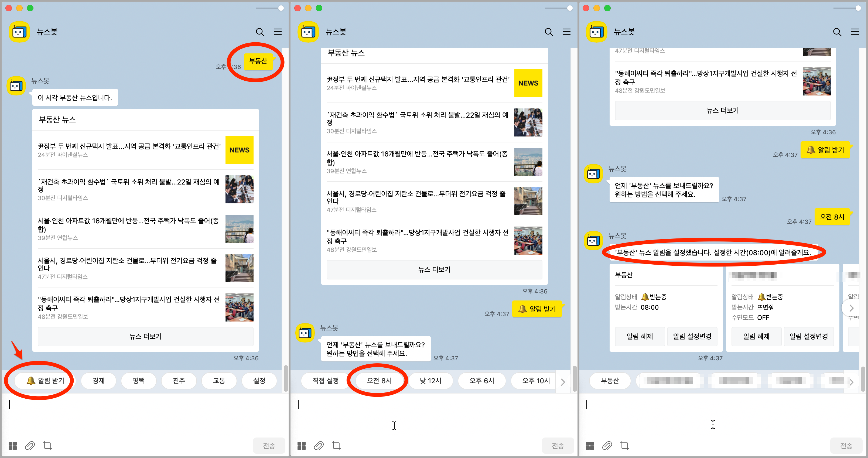Click the search icon in the left chat window

click(260, 32)
